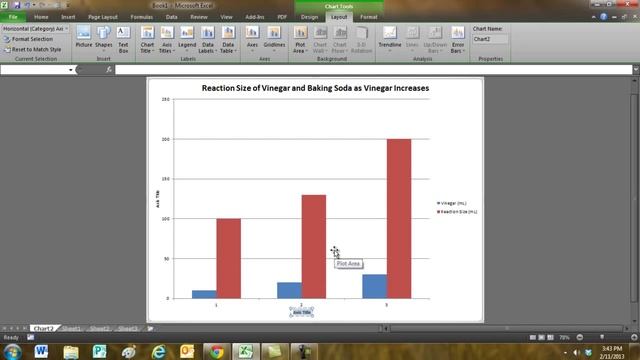Click the Zoom out minus button
Screen dimensions: 640x360
[x=580, y=337]
